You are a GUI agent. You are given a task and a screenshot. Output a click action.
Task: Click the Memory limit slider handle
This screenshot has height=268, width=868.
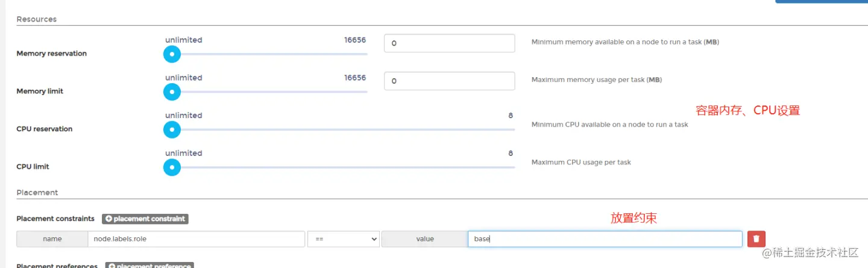pos(172,92)
